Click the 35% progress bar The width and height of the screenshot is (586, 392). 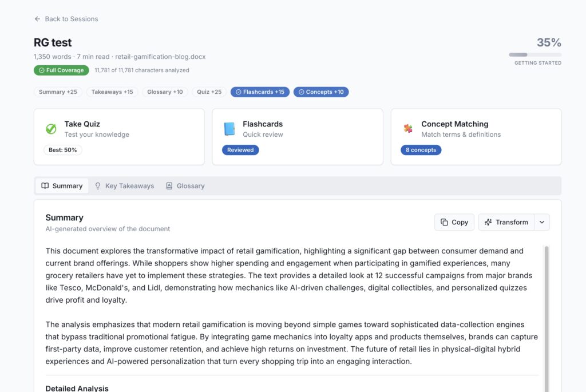[535, 55]
